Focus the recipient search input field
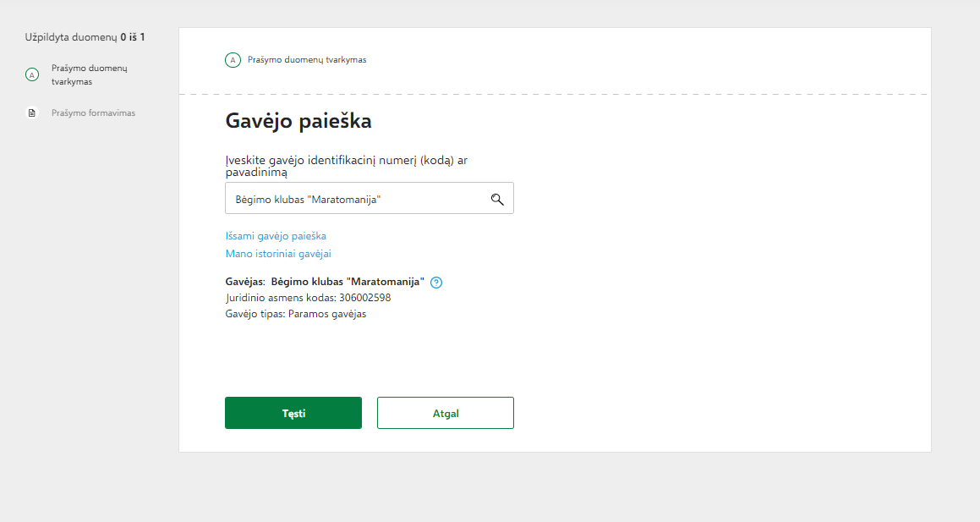980x522 pixels. click(x=370, y=198)
